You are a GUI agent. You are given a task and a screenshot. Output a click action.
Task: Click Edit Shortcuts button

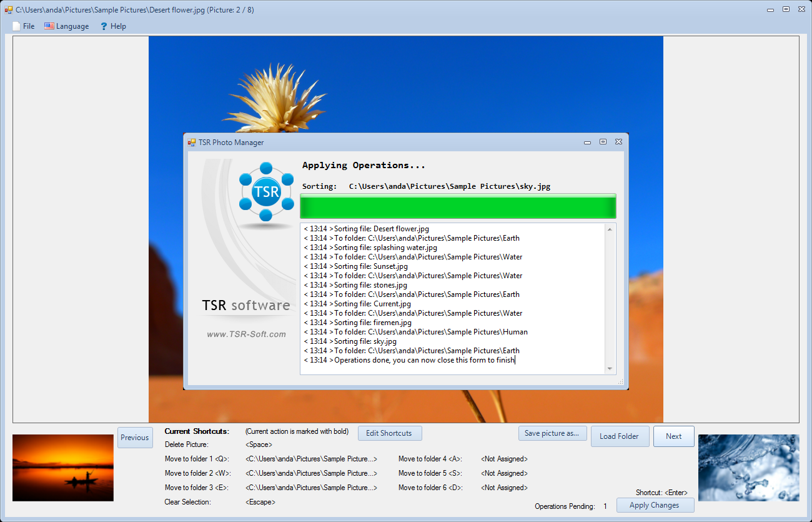(x=389, y=433)
